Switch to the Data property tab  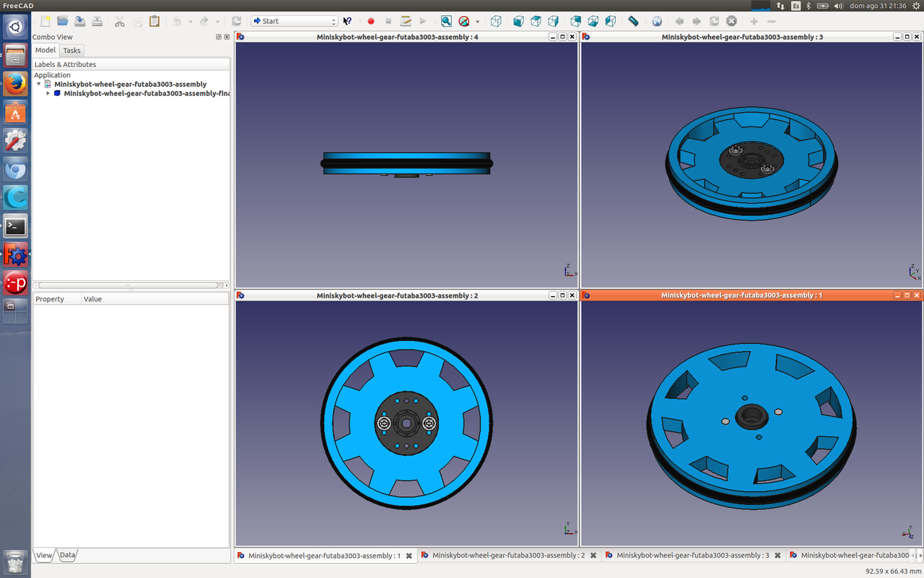click(x=67, y=555)
